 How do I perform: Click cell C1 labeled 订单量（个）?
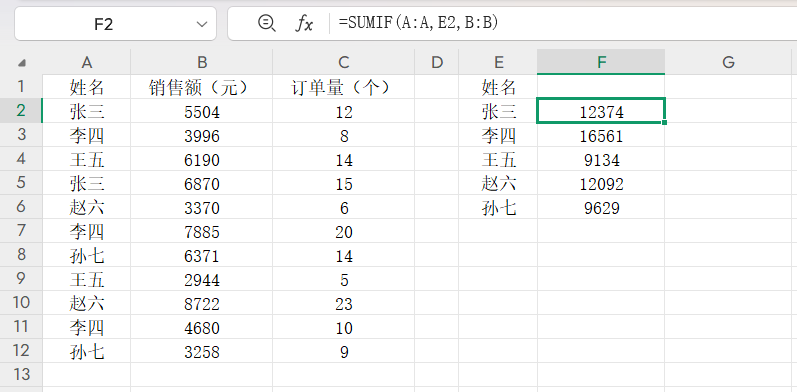coord(344,87)
